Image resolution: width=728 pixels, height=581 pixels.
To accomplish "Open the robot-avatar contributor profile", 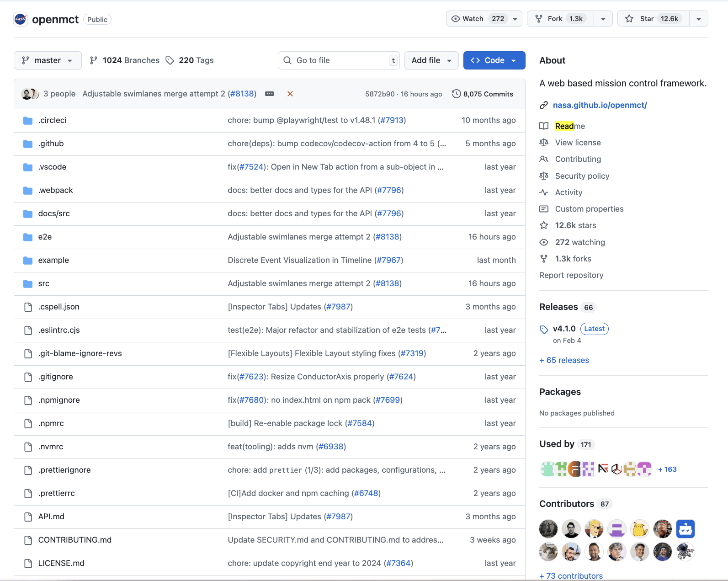I will tap(685, 529).
